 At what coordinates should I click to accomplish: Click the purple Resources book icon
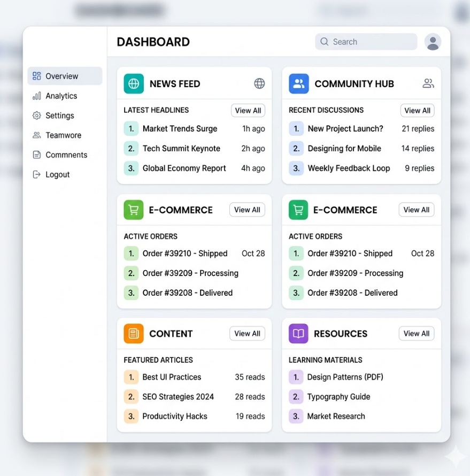click(x=298, y=334)
